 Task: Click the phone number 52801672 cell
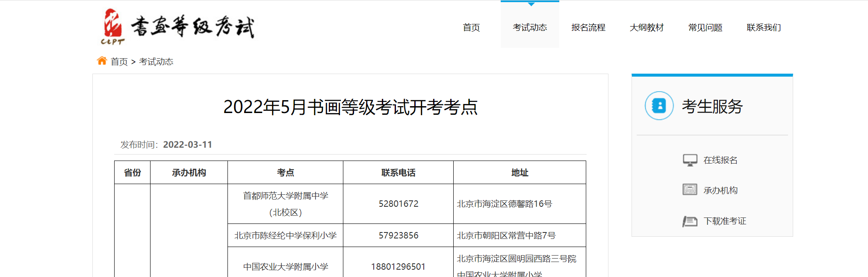click(x=398, y=204)
